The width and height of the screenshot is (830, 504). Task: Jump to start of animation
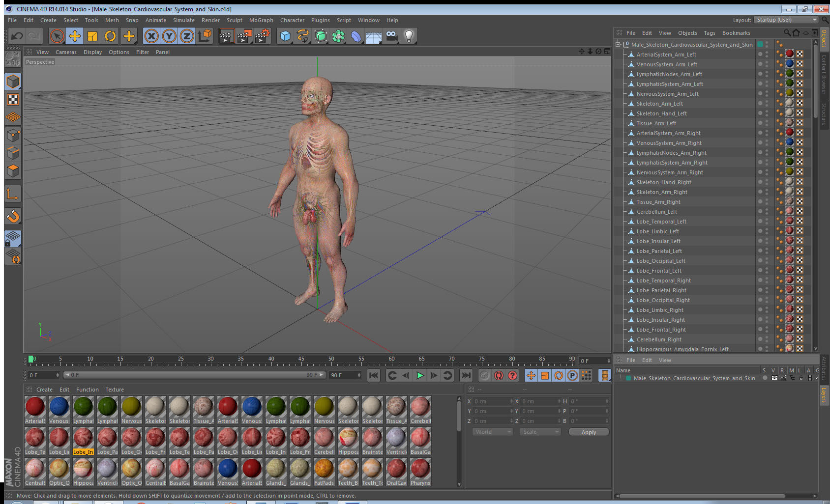[x=374, y=375]
